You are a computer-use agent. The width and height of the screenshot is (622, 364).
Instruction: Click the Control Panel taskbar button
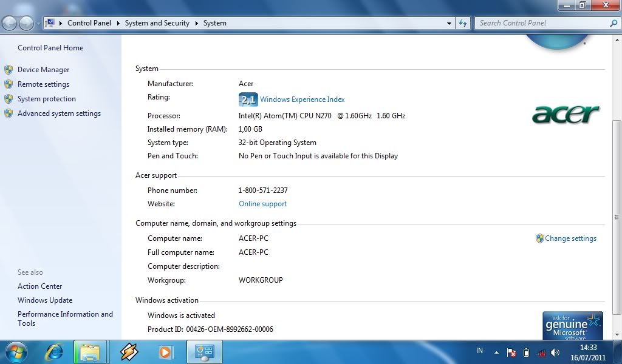click(205, 352)
